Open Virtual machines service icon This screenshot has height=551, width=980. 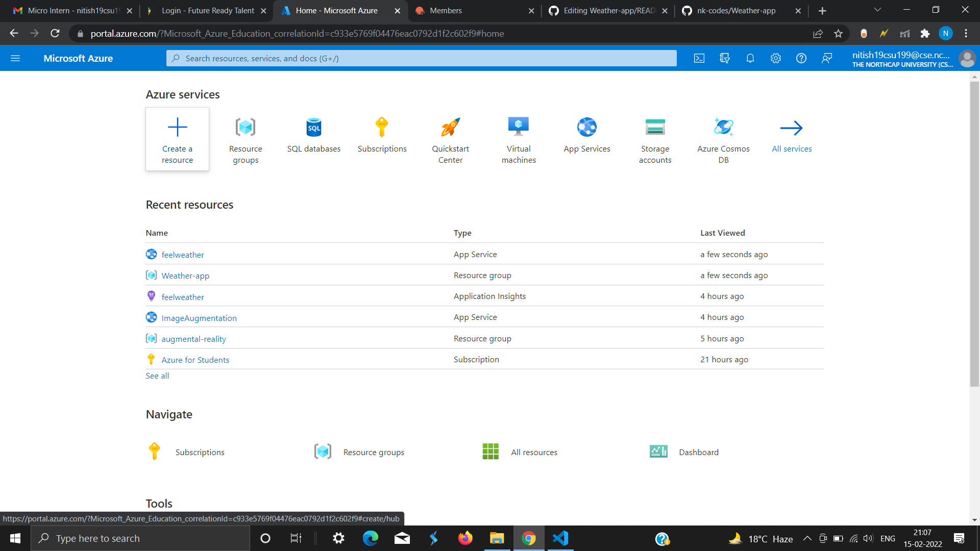point(519,128)
